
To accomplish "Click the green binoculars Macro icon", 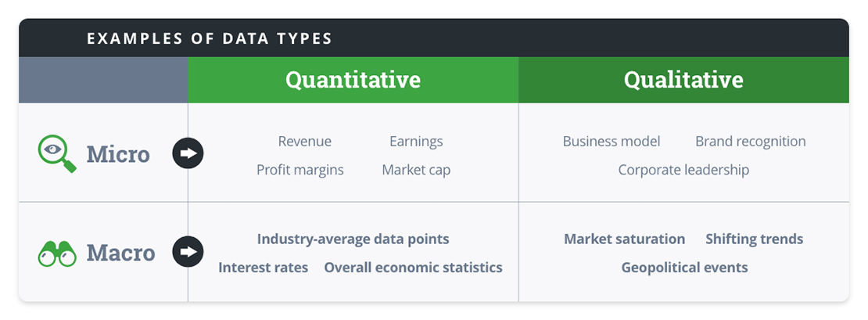I will (x=57, y=254).
